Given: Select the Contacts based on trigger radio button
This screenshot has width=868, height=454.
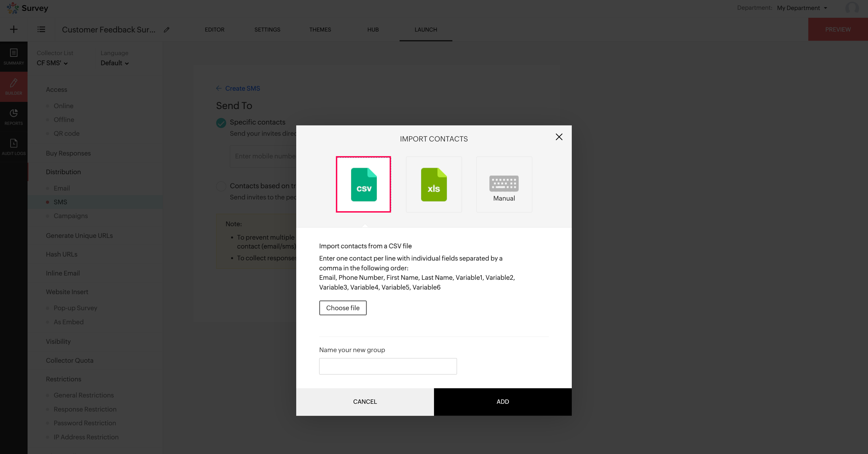Looking at the screenshot, I should click(221, 186).
